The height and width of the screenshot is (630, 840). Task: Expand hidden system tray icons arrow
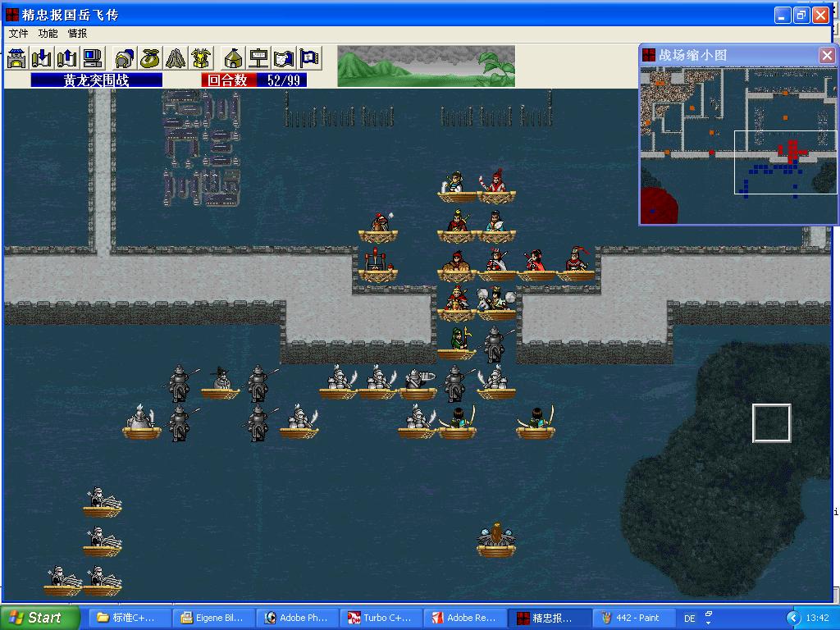(793, 618)
